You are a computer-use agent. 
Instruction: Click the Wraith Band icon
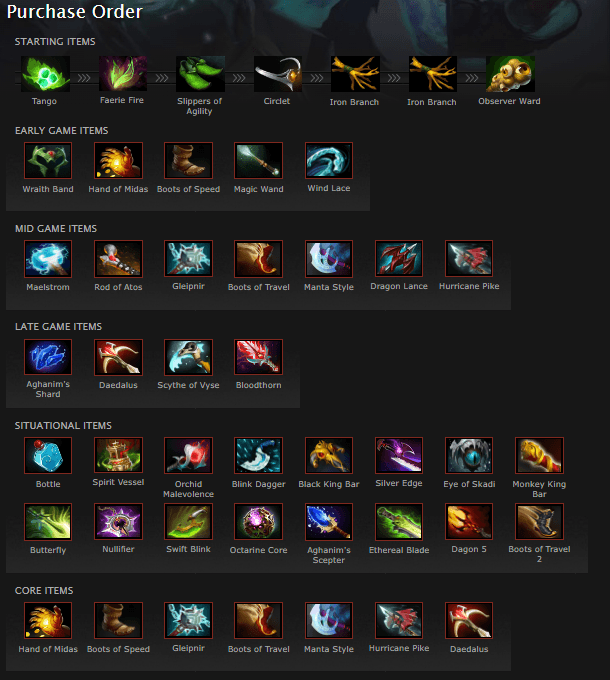tap(48, 160)
